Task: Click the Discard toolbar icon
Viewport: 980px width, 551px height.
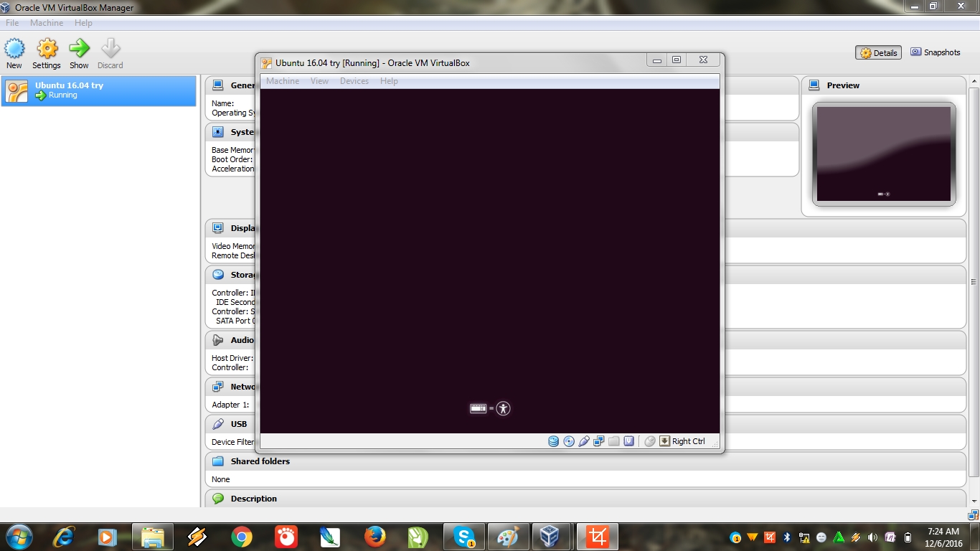Action: [x=110, y=48]
